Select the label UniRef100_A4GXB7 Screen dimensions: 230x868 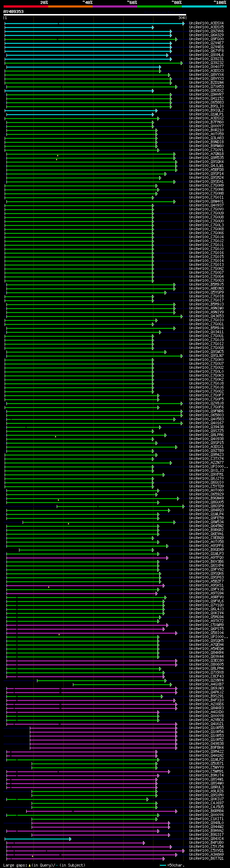click(206, 684)
